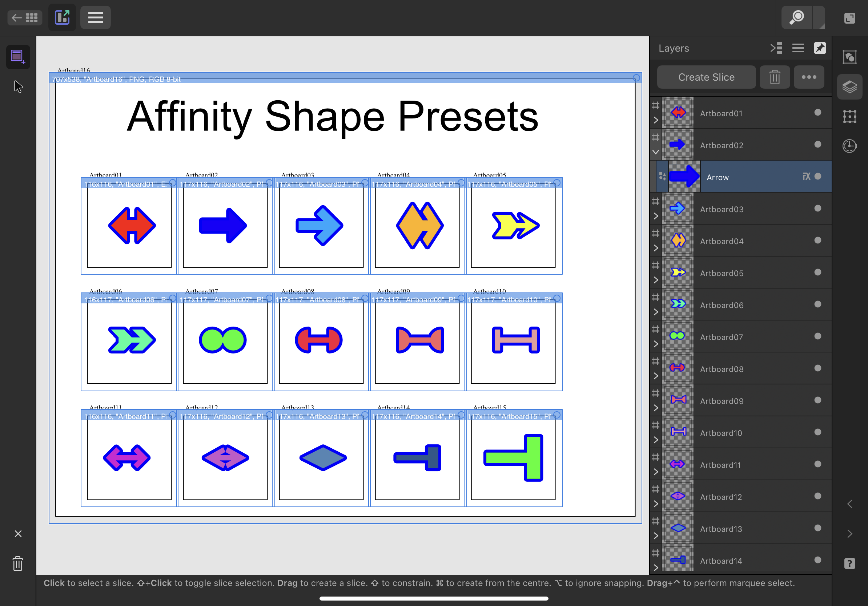Select the Arrow layer row

tap(743, 177)
